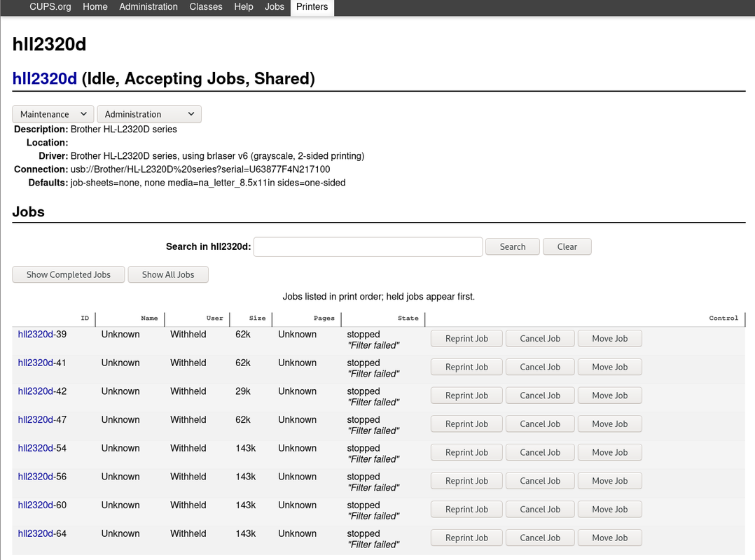Open job link hll2320d-56
The width and height of the screenshot is (755, 560).
coord(36,476)
